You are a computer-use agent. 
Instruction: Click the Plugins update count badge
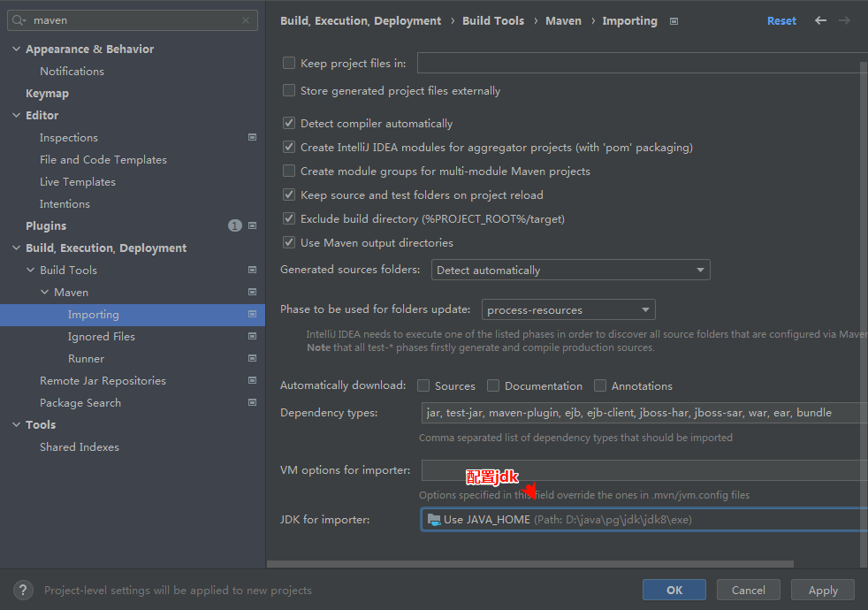[x=235, y=225]
